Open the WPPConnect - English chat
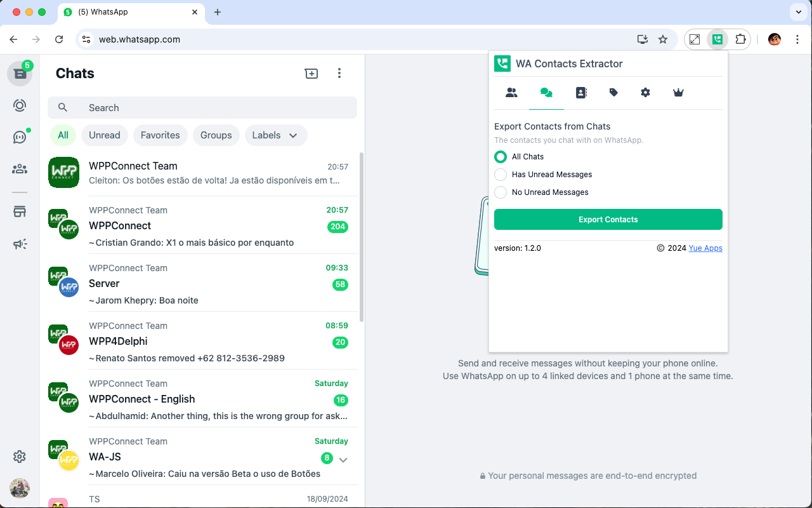 tap(202, 399)
